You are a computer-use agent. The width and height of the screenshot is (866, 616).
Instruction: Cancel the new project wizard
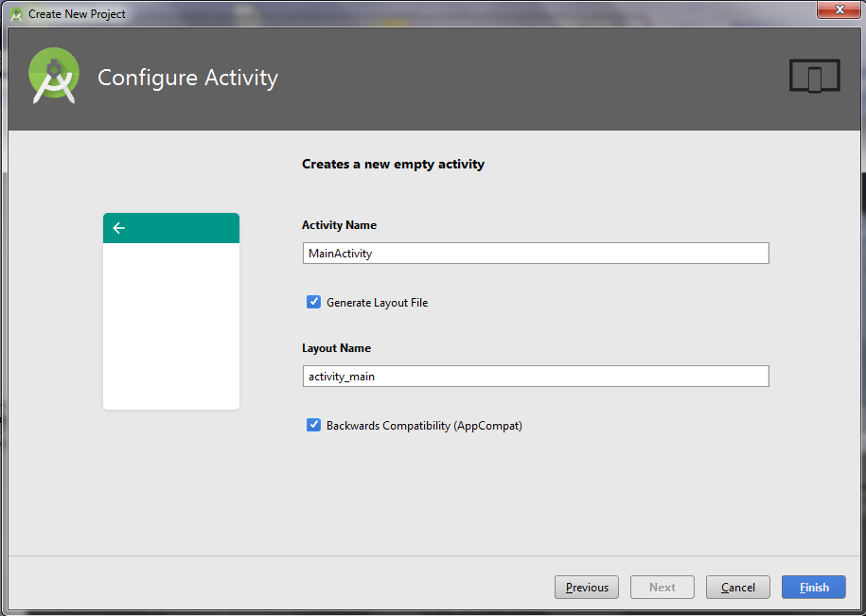738,588
